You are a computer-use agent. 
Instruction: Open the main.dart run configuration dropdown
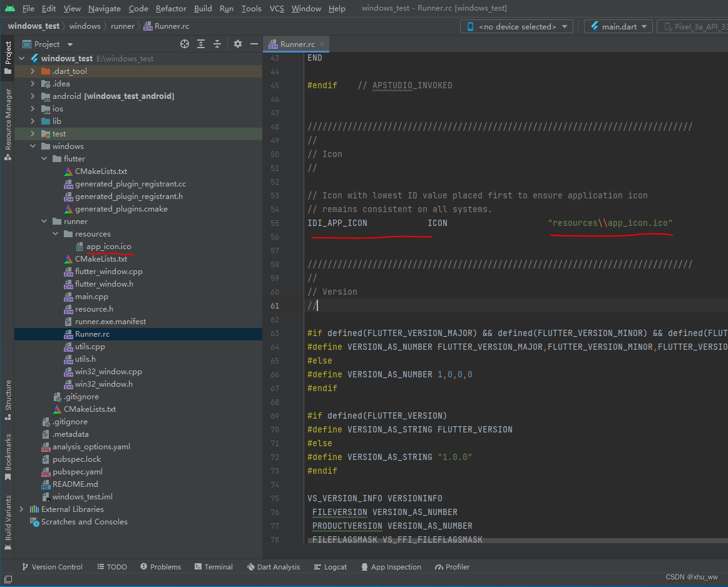[x=618, y=27]
